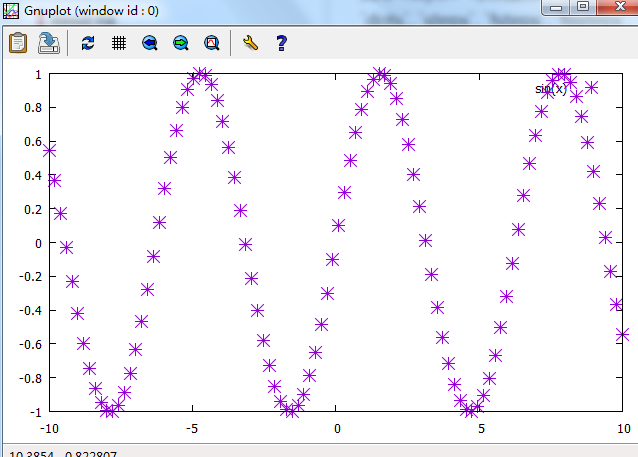Apply the previous zoom settings
This screenshot has width=638, height=457.
[150, 43]
